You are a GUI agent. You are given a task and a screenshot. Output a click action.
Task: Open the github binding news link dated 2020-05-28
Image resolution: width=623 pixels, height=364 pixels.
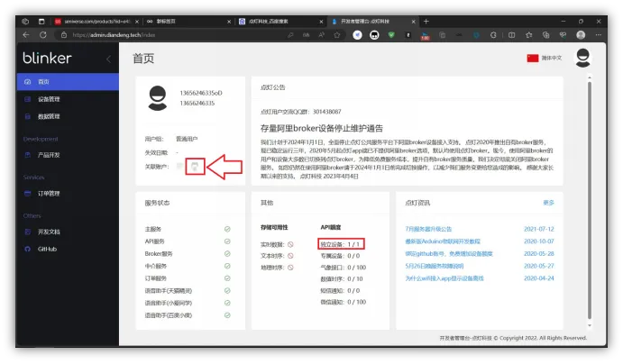pyautogui.click(x=449, y=254)
